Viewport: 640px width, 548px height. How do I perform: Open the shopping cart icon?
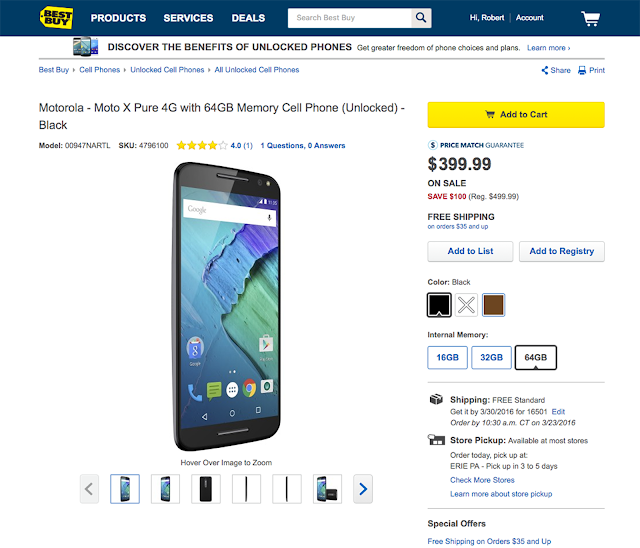pyautogui.click(x=591, y=18)
